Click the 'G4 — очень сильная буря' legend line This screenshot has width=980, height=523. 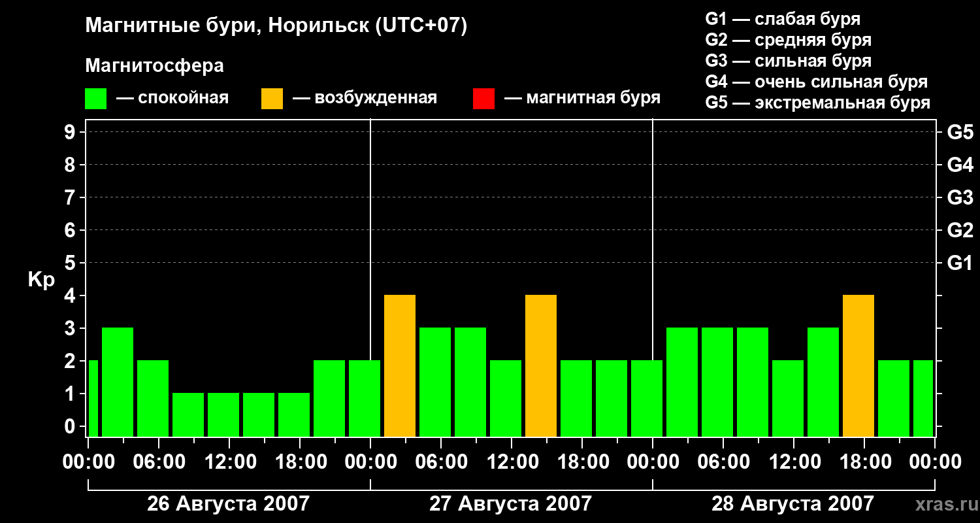click(816, 82)
